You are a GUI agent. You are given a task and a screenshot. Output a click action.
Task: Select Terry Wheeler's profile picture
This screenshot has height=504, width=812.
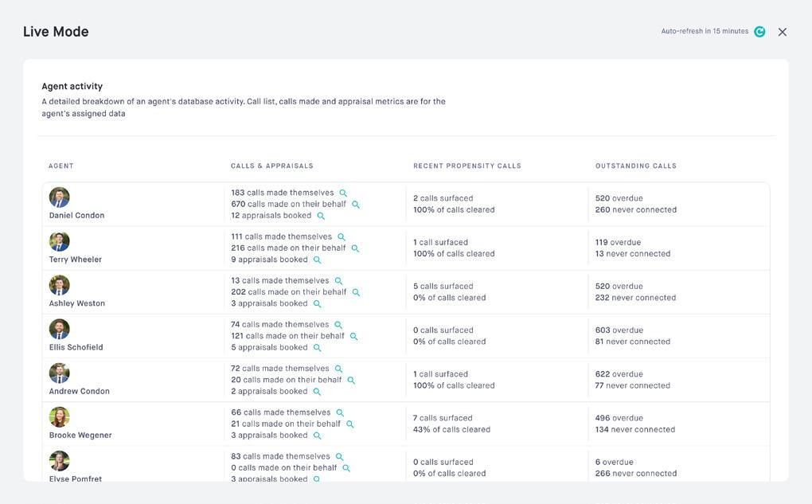click(60, 241)
